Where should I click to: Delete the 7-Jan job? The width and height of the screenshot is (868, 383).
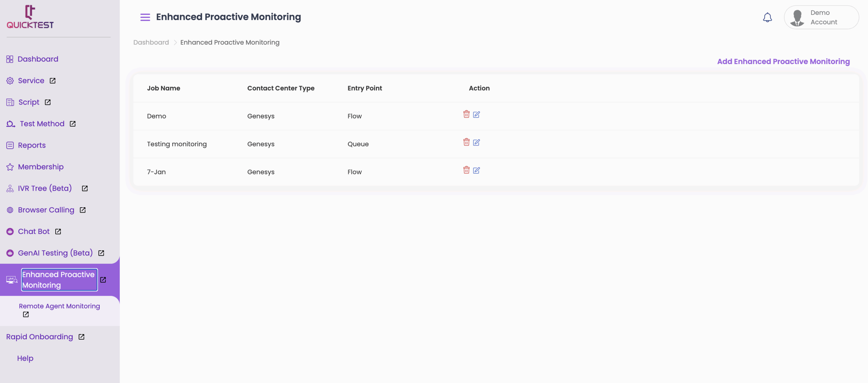click(466, 170)
